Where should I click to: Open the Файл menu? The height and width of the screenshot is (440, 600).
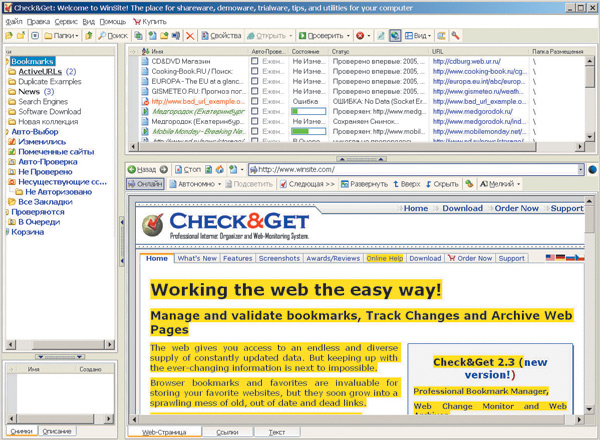14,22
